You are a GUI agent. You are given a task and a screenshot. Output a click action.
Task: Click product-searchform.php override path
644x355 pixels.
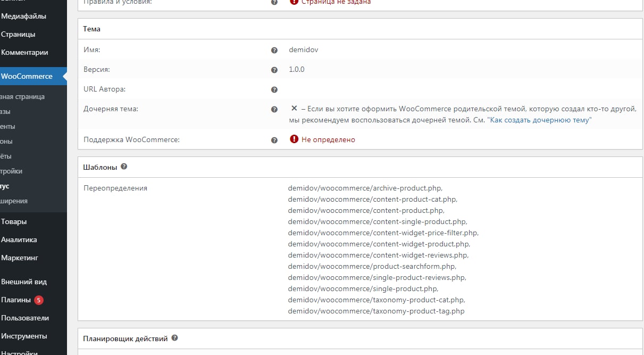point(372,266)
